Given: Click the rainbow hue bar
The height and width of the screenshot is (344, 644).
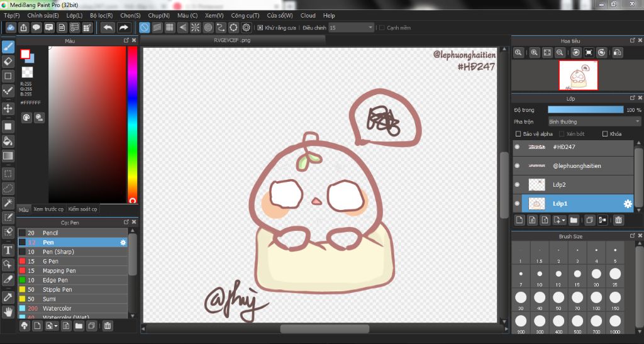Looking at the screenshot, I should click(x=132, y=125).
